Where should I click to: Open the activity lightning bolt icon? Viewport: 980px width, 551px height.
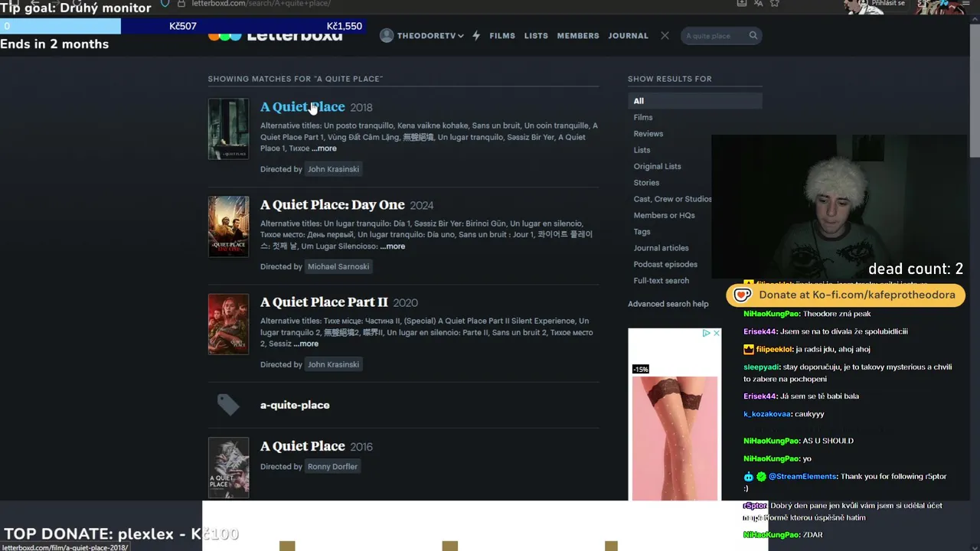coord(476,36)
